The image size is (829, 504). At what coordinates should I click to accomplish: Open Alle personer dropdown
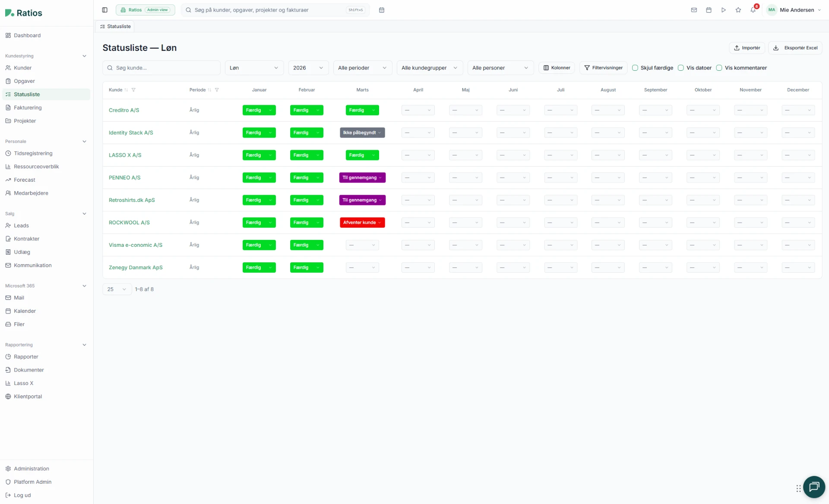pyautogui.click(x=500, y=68)
